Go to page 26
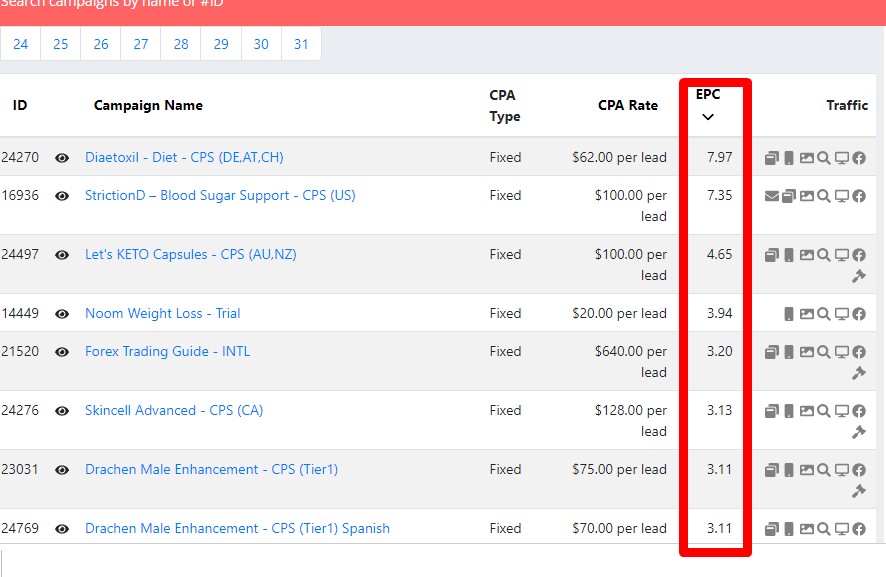Viewport: 886px width, 577px height. [x=101, y=44]
